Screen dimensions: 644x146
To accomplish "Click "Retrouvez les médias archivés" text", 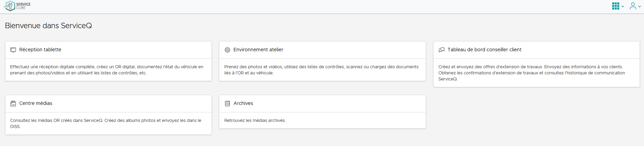I will 255,121.
